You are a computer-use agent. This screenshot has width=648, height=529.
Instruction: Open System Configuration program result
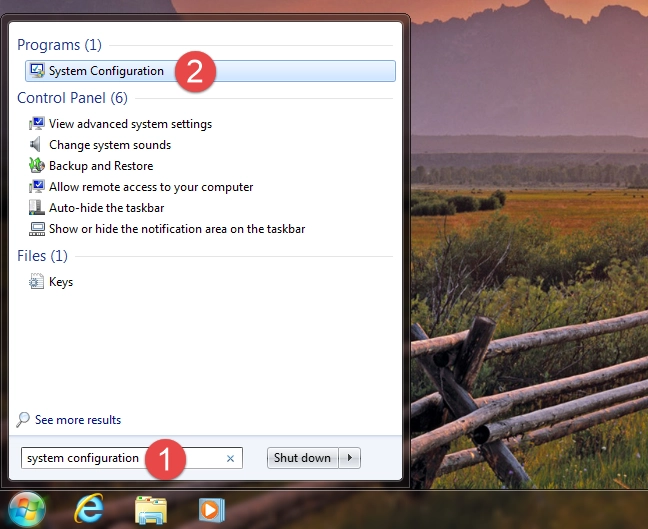point(210,71)
